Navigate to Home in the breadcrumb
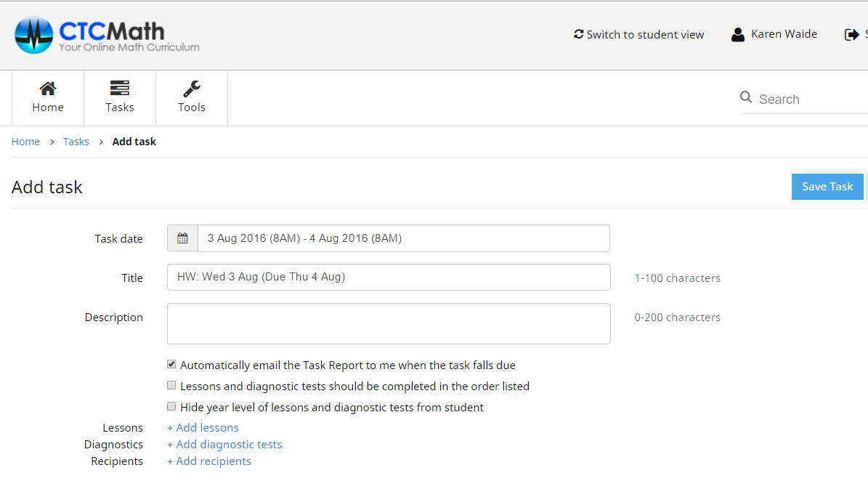Screen dimensions: 868x489 pos(25,142)
